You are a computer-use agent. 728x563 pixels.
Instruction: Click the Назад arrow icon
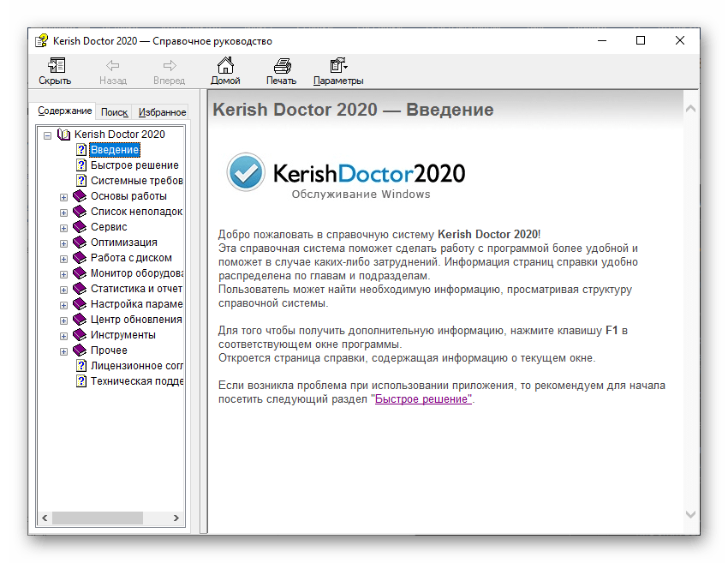[x=113, y=65]
